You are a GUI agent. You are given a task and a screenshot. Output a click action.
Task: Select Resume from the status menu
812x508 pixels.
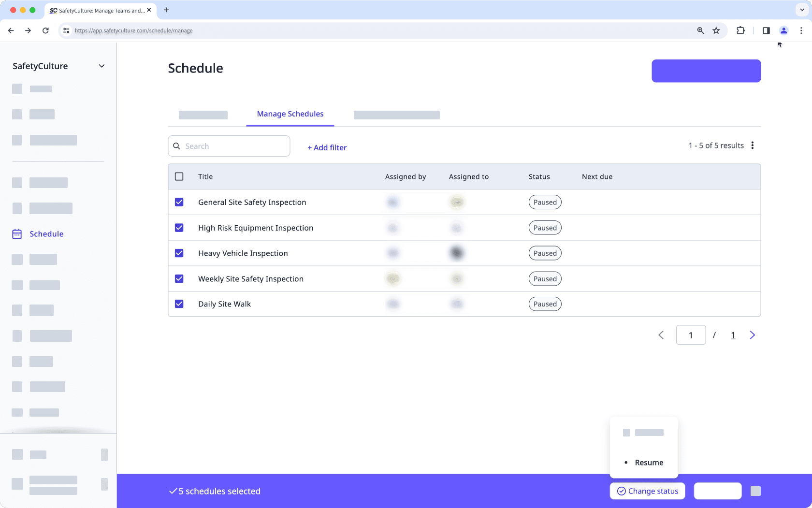tap(649, 463)
